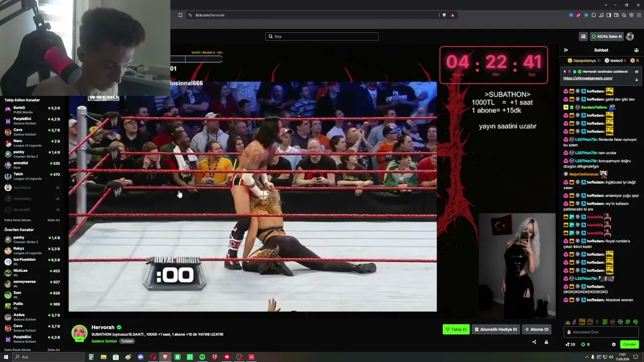The width and height of the screenshot is (644, 362).
Task: Open Hervorah's channel avatar below the video
Action: [79, 333]
